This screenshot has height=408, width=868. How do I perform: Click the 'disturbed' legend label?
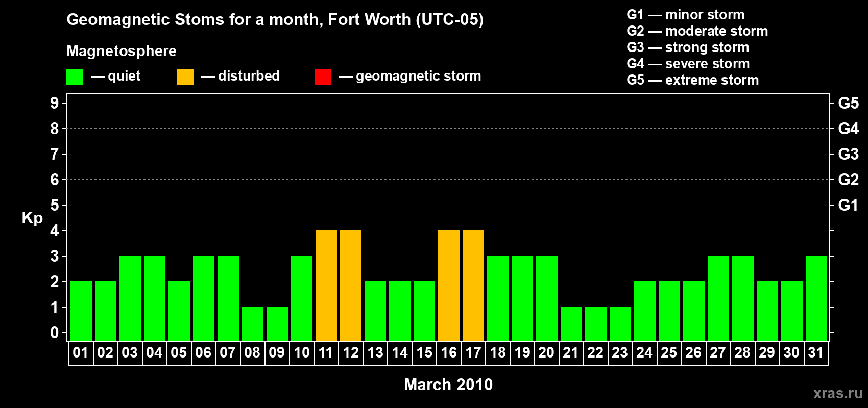(249, 76)
